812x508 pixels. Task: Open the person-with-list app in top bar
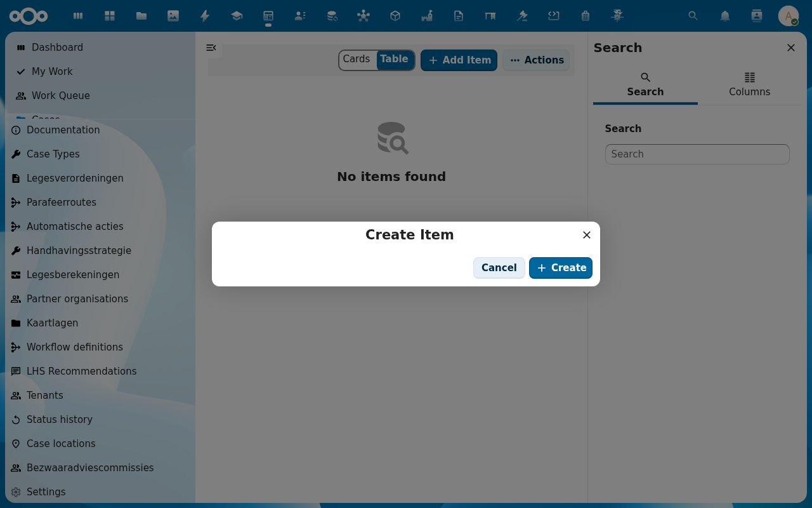point(300,16)
